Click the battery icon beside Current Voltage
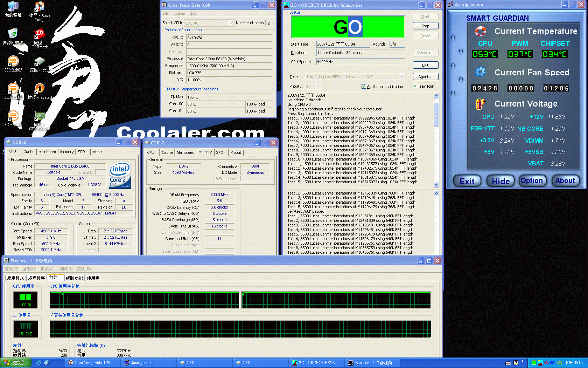 [x=480, y=104]
